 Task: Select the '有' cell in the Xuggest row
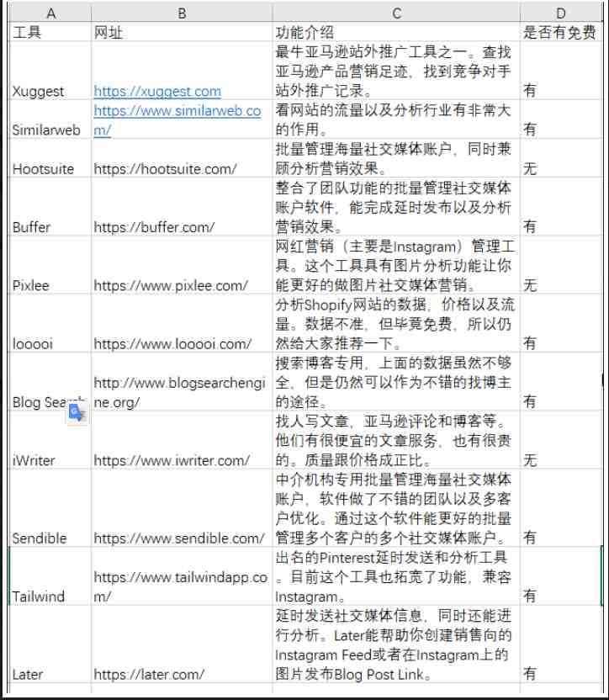(x=561, y=71)
